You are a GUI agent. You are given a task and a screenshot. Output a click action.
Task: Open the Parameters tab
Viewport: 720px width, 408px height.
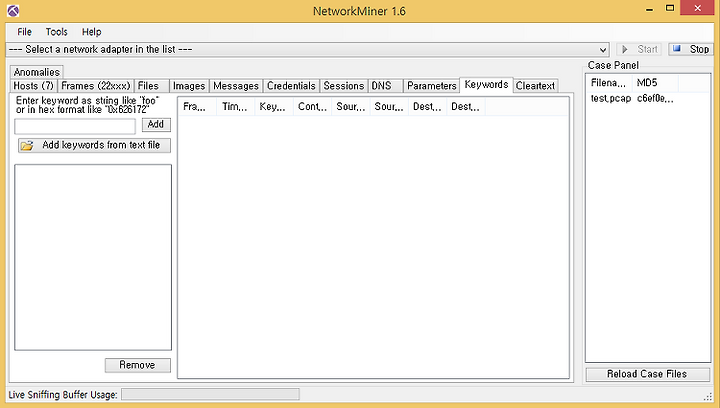pos(432,86)
